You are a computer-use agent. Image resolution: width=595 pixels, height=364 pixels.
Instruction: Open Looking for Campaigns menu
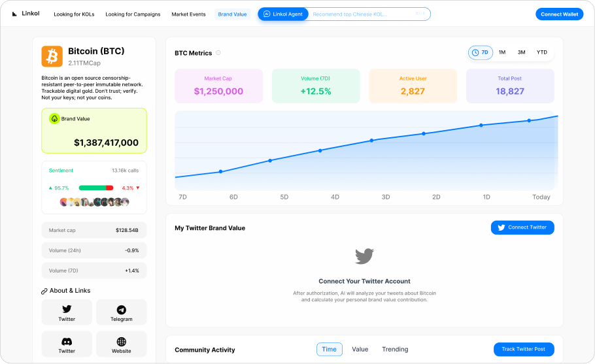click(133, 14)
